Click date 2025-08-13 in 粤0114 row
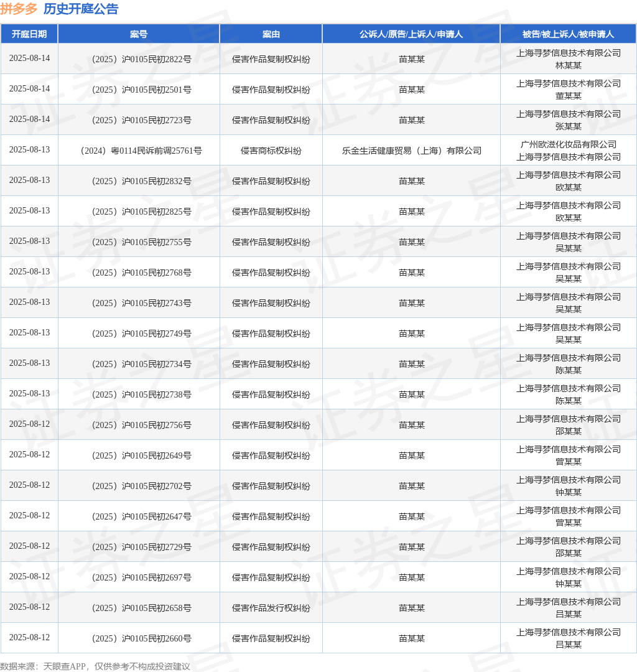This screenshot has width=637, height=672. click(x=29, y=149)
